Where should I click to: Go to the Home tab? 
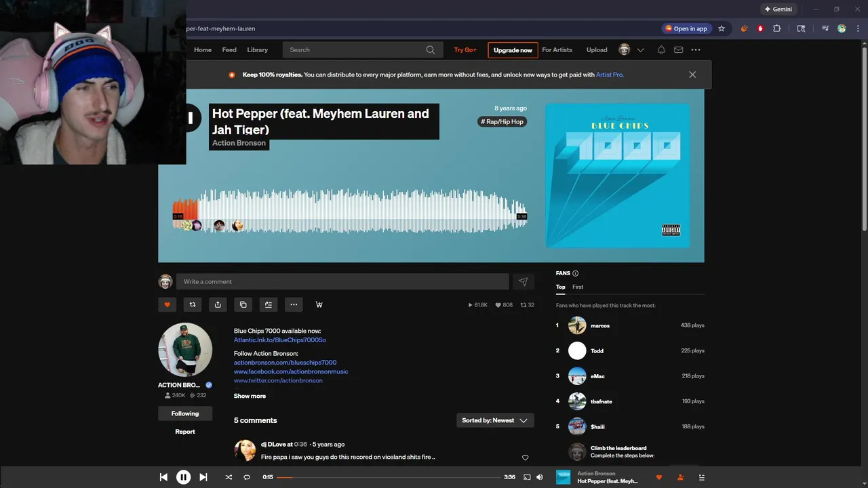point(203,49)
